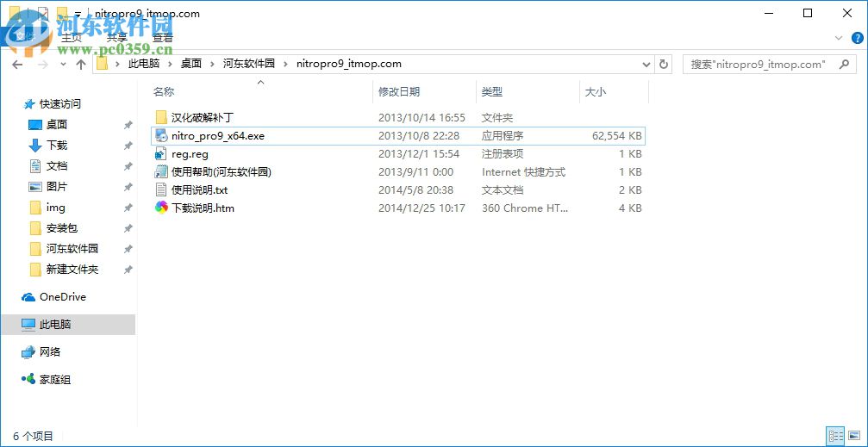Switch to large icons view layout
Screen dimensions: 868x447
(x=853, y=436)
